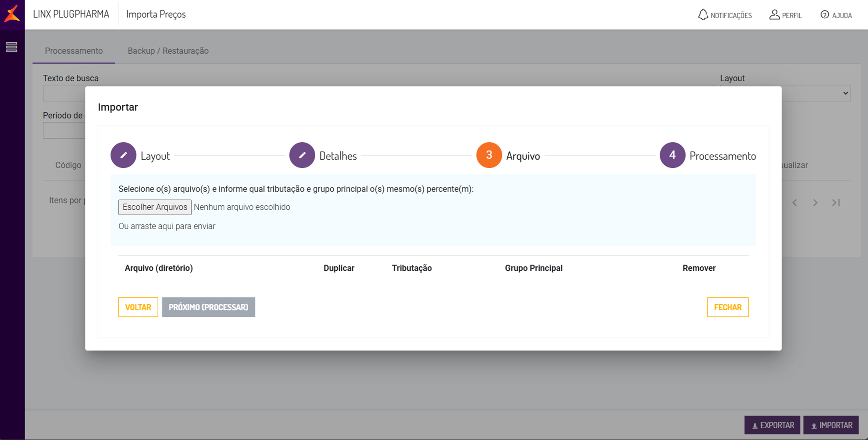The height and width of the screenshot is (440, 868).
Task: Open the Perfil user icon
Action: coord(774,15)
